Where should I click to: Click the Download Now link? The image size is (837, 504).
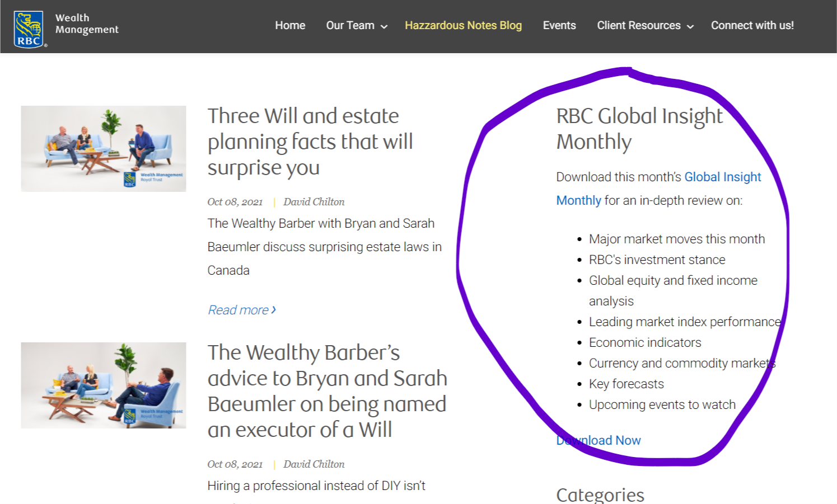coord(598,441)
